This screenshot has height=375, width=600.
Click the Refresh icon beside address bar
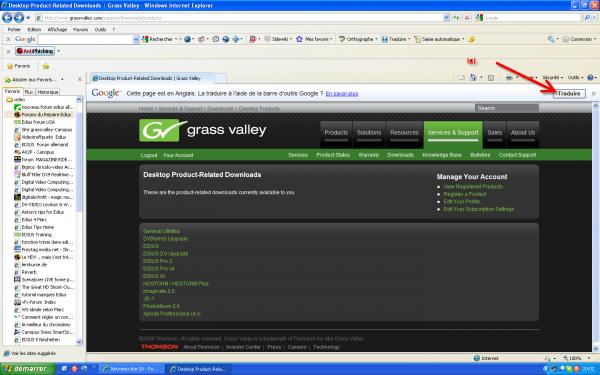[x=457, y=18]
